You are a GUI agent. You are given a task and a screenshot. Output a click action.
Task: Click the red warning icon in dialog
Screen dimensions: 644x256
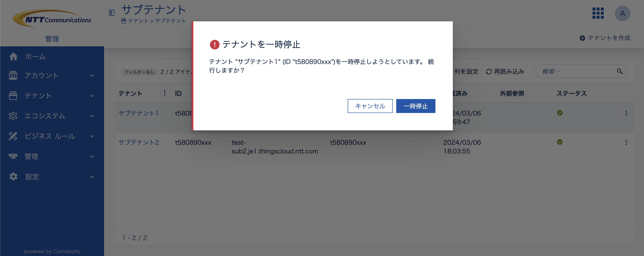click(214, 44)
